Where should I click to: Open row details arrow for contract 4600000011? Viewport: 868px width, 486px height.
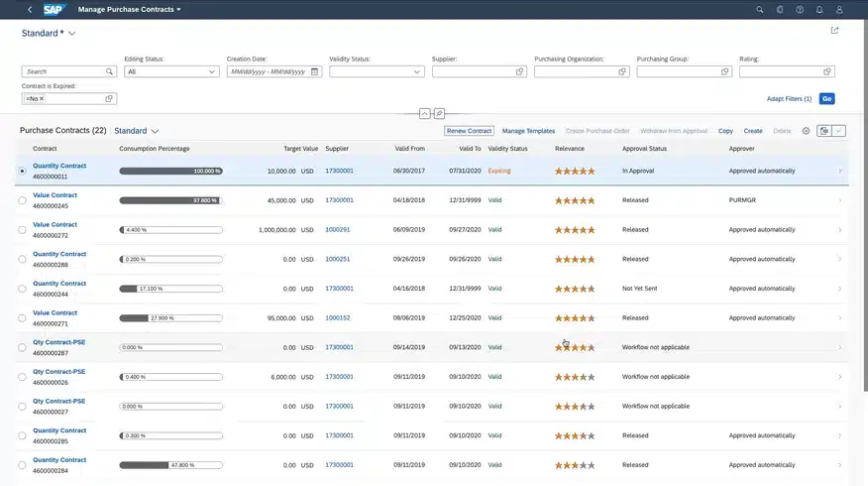click(x=840, y=172)
